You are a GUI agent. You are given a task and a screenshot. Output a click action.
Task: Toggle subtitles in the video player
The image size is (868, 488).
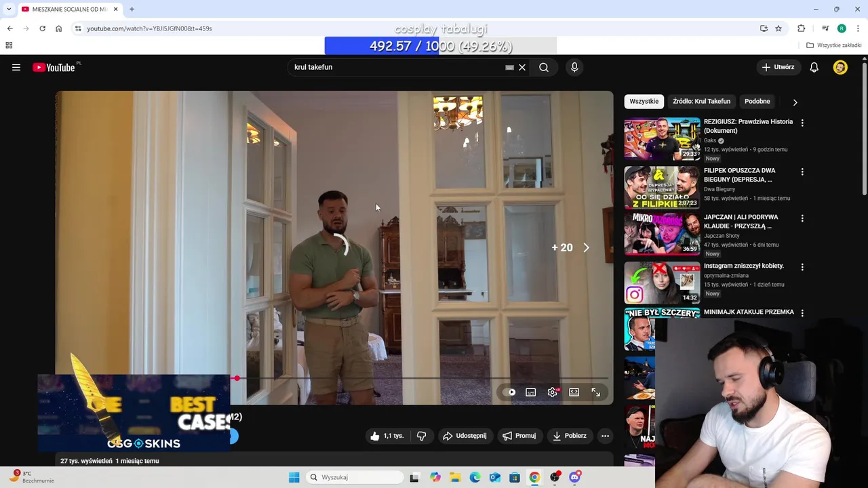[x=531, y=392]
